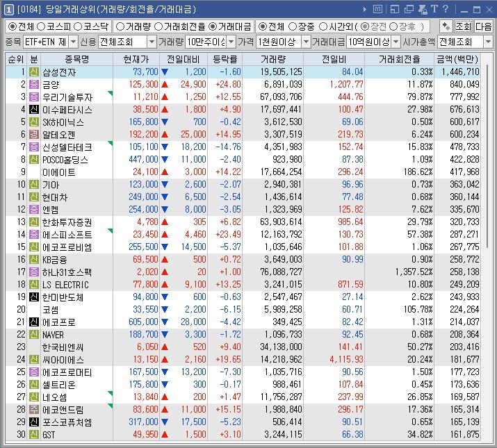The width and height of the screenshot is (497, 448).
Task: Click the 거래회전율 column header
Action: [x=399, y=59]
